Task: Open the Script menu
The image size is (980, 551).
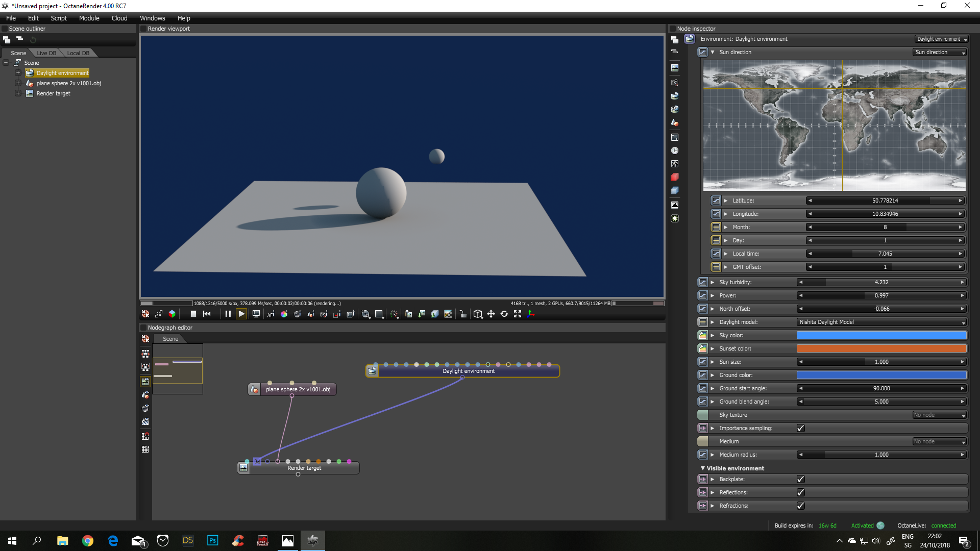Action: coord(59,18)
